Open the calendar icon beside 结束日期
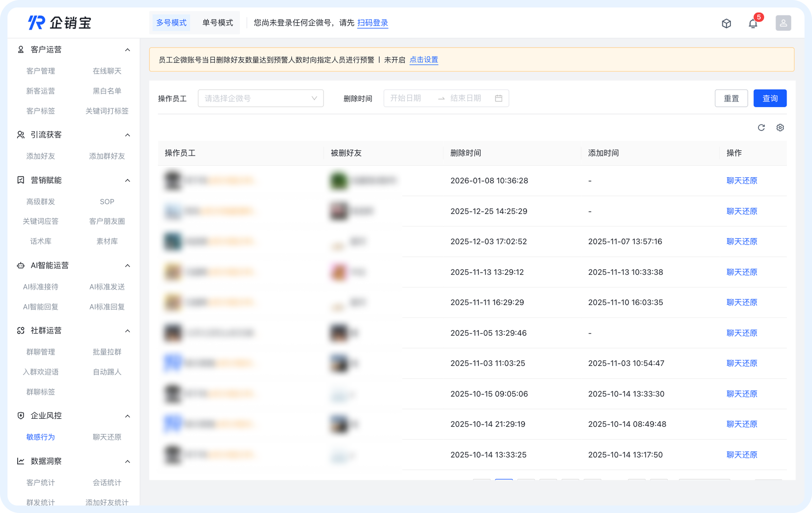Image resolution: width=812 pixels, height=513 pixels. click(x=500, y=98)
